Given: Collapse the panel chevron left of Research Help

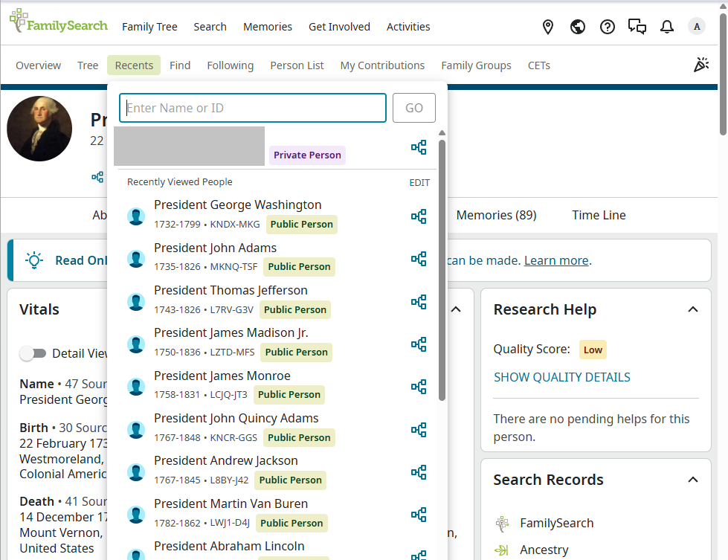Looking at the screenshot, I should (456, 309).
